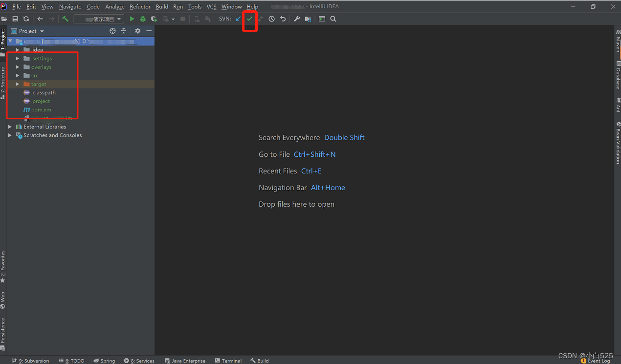Open the Java Enterprise tool window
Viewport: 621px width, 364px height.
coord(185,361)
